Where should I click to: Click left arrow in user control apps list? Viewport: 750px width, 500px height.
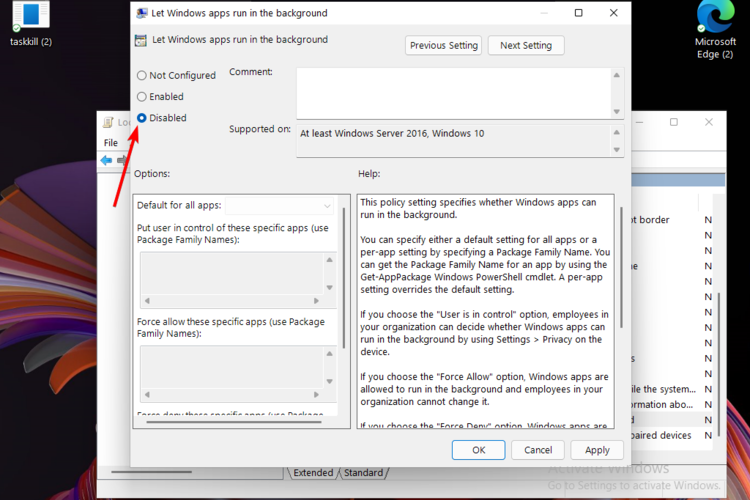[x=147, y=301]
